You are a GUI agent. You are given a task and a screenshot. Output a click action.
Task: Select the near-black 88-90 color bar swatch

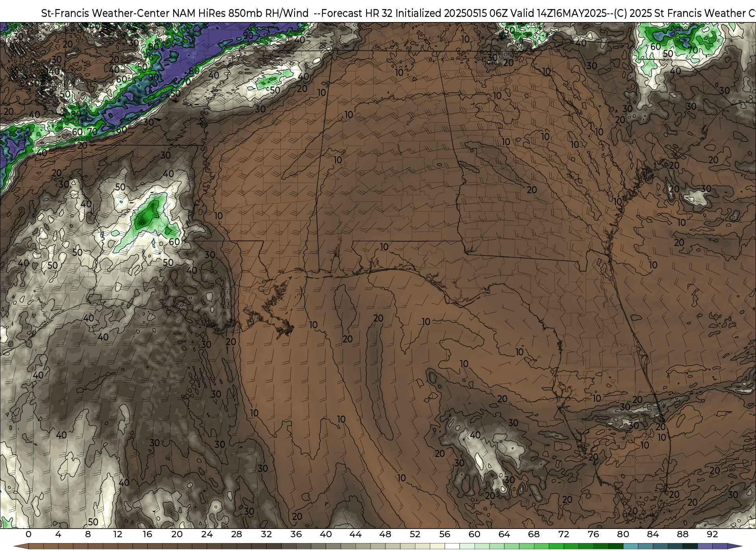[x=690, y=546]
